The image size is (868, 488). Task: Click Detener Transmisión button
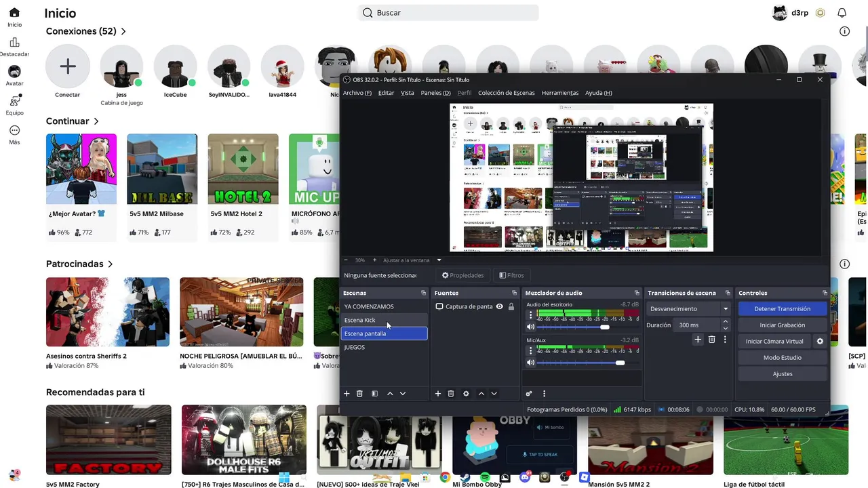click(783, 309)
